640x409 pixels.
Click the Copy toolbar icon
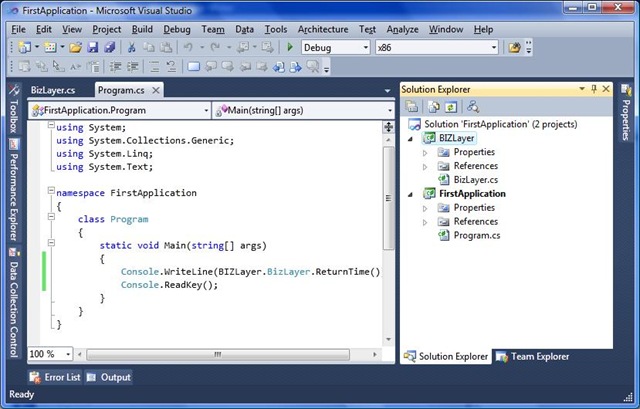tap(149, 47)
